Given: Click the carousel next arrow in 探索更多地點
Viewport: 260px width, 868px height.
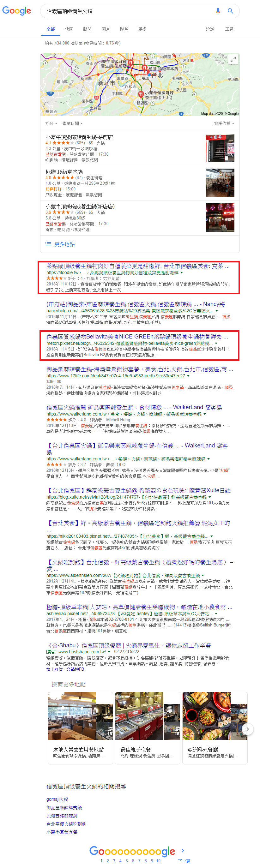Looking at the screenshot, I should point(248,729).
